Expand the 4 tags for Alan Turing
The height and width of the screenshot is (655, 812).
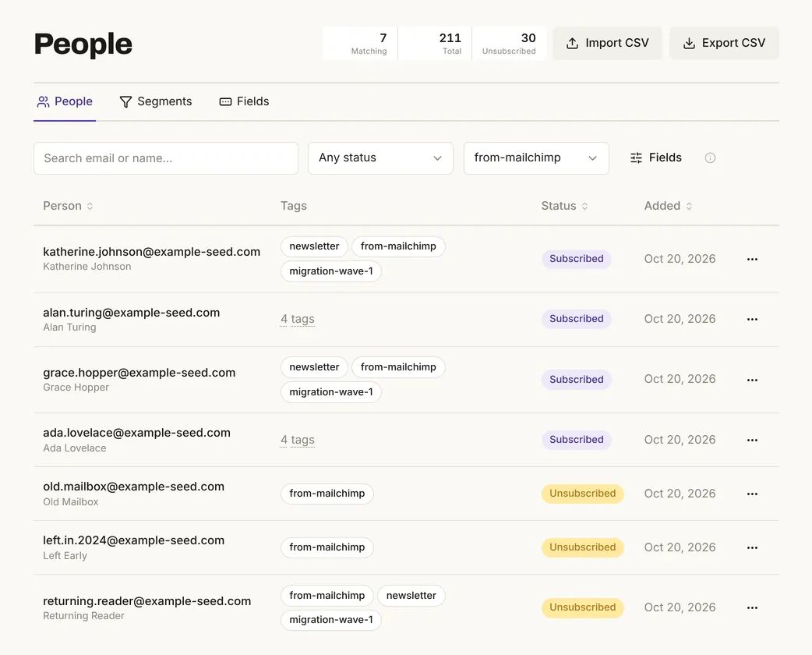tap(297, 319)
